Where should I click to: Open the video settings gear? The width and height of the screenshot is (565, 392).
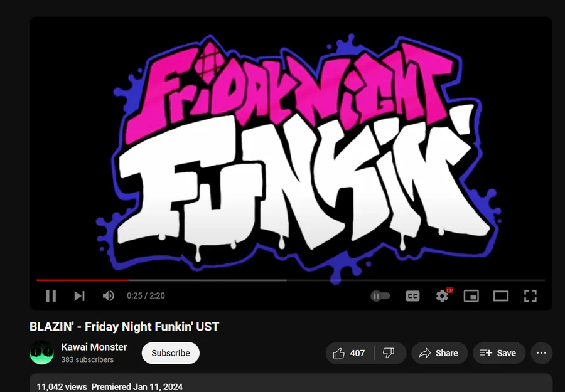[x=442, y=296]
